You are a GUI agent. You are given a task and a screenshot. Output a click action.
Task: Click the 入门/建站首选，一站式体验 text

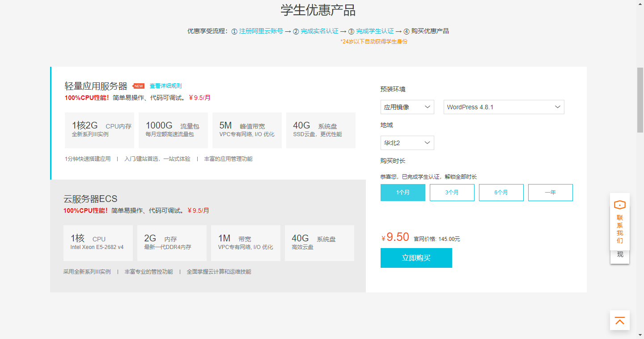[x=157, y=159]
